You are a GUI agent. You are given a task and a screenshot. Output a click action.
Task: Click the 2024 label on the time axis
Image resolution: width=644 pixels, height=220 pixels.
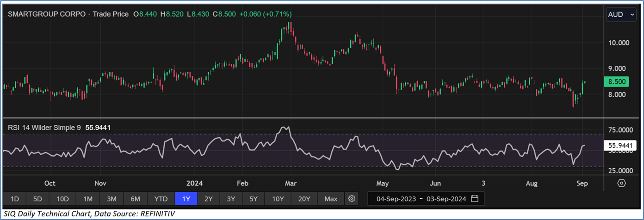[195, 183]
